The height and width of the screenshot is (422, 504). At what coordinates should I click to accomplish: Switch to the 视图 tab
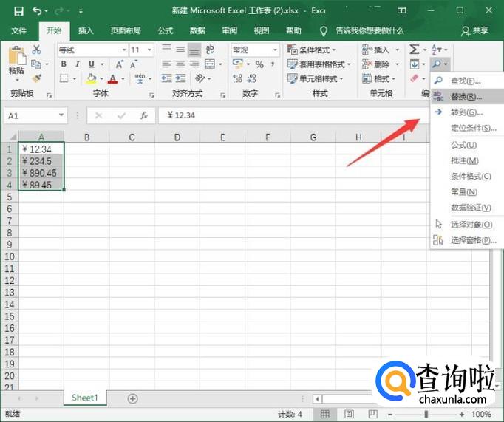click(x=262, y=30)
